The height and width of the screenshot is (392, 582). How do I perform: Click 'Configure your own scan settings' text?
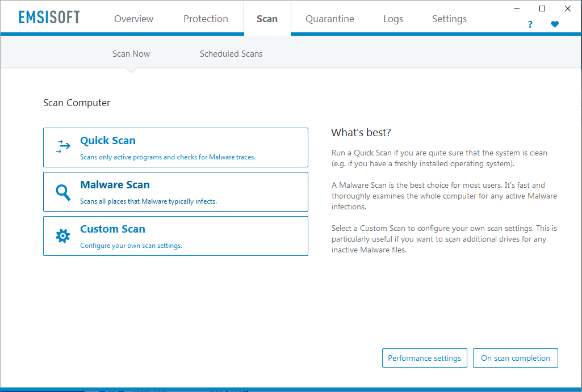point(131,246)
